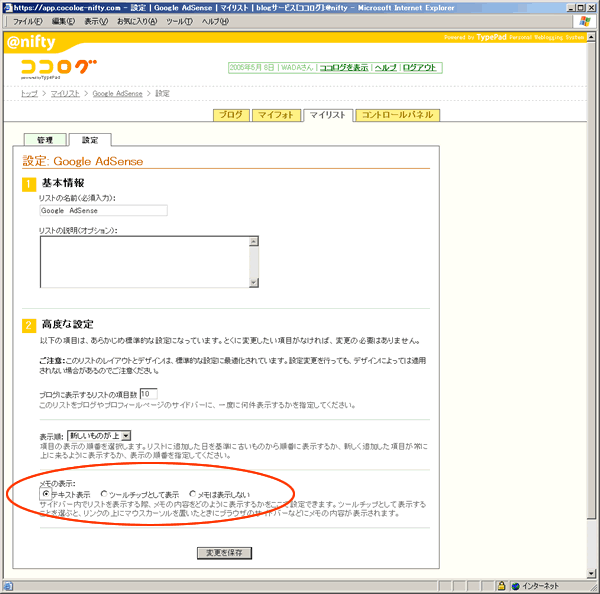Switch to the ブログ tab

(x=229, y=115)
